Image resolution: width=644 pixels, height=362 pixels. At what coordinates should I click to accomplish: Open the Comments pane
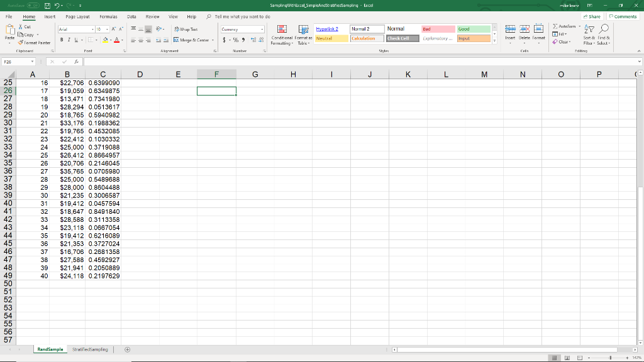pos(623,17)
